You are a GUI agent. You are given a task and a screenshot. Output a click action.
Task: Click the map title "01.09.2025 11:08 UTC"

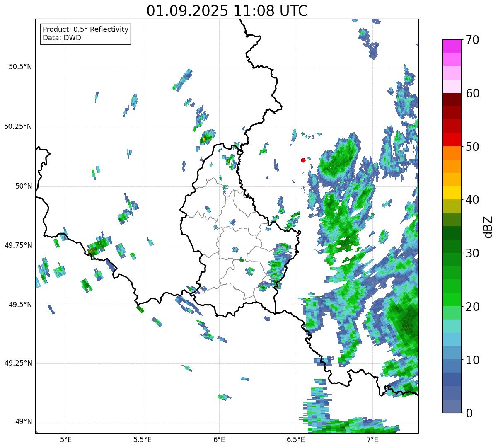click(x=227, y=10)
